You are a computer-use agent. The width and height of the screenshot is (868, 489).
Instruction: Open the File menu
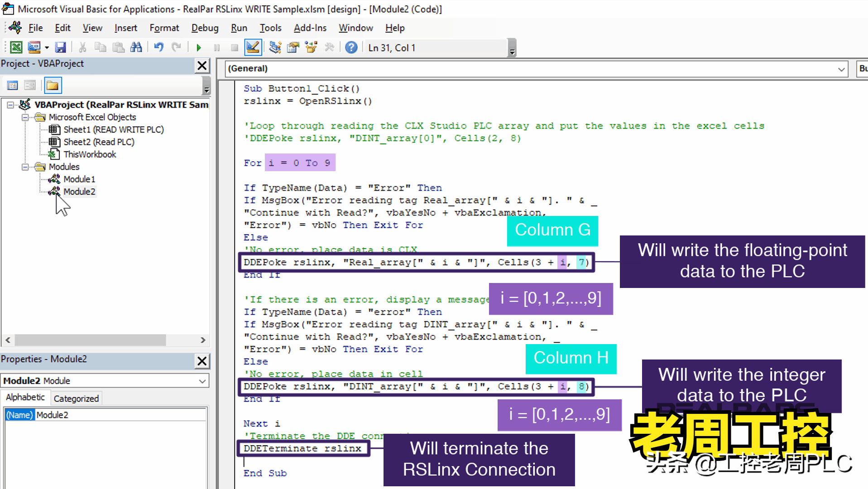(x=35, y=28)
